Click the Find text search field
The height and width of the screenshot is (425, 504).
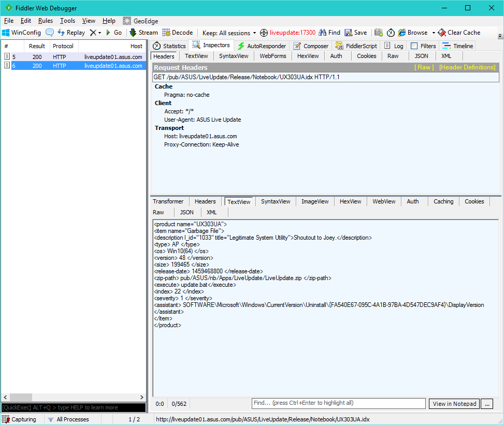pyautogui.click(x=339, y=403)
